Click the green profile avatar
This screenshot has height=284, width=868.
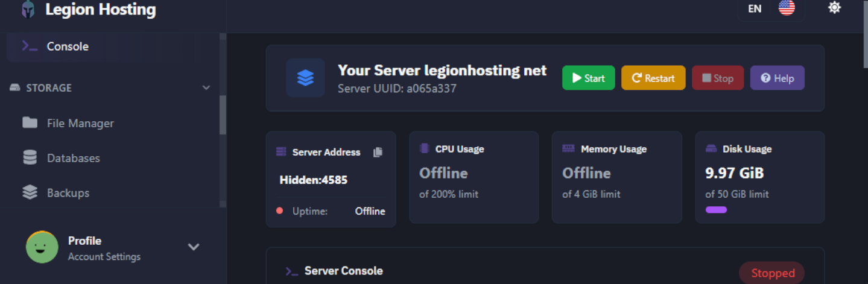tap(42, 247)
